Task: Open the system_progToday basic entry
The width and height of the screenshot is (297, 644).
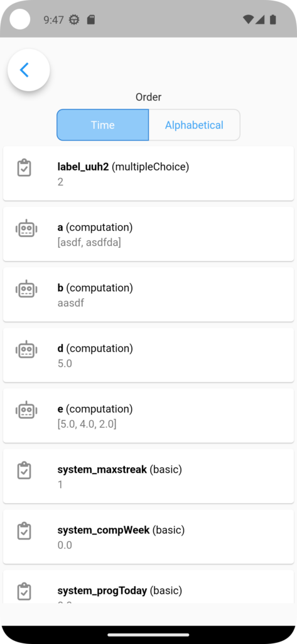Action: pyautogui.click(x=148, y=587)
